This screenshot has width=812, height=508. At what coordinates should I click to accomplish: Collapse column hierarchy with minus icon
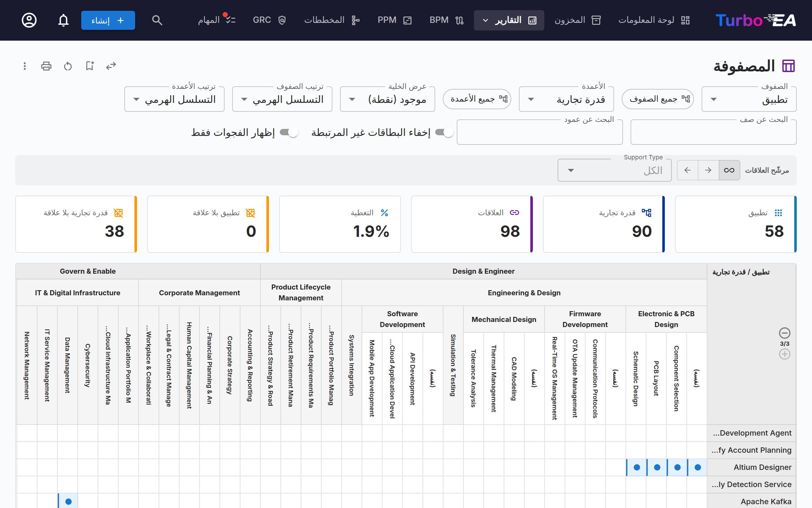(x=784, y=333)
